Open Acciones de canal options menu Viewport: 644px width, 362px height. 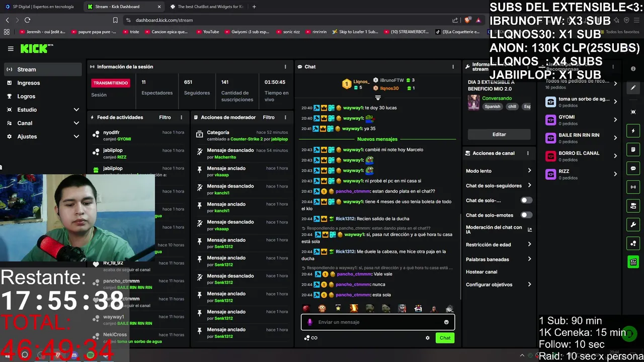(528, 153)
